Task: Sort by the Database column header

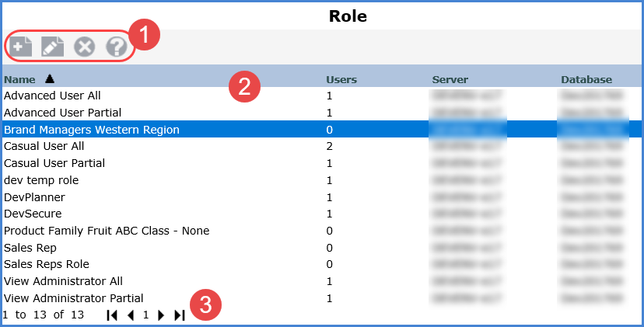Action: [586, 78]
